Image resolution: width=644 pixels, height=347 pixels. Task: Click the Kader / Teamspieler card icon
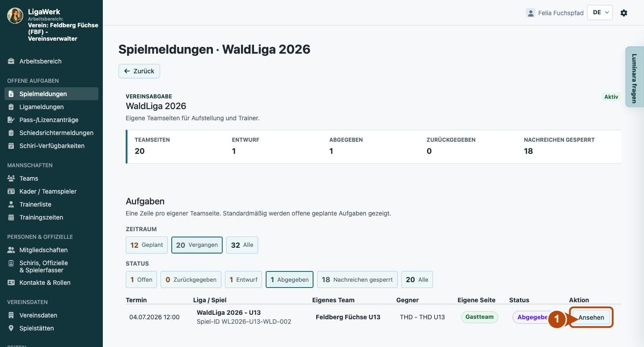pos(11,191)
